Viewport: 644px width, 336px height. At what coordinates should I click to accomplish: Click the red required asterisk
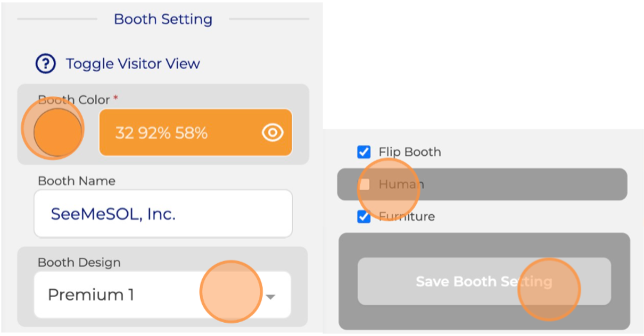click(115, 99)
